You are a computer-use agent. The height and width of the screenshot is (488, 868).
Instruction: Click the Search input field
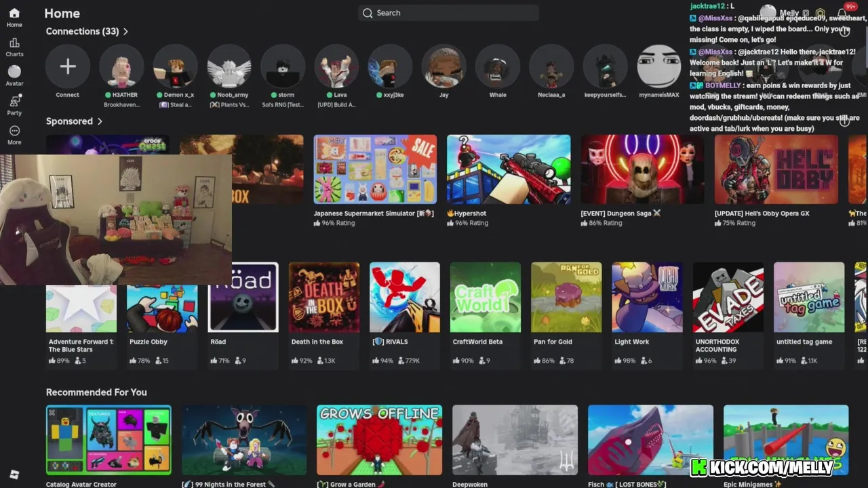(x=448, y=13)
